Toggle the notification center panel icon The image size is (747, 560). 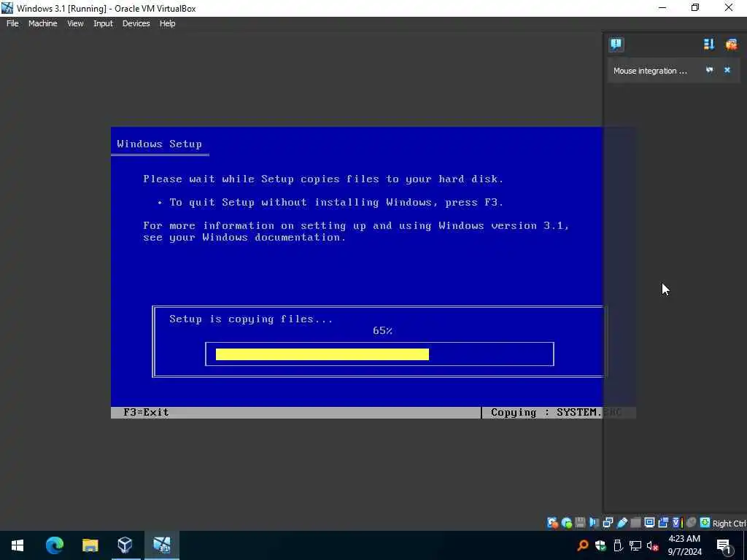point(616,44)
